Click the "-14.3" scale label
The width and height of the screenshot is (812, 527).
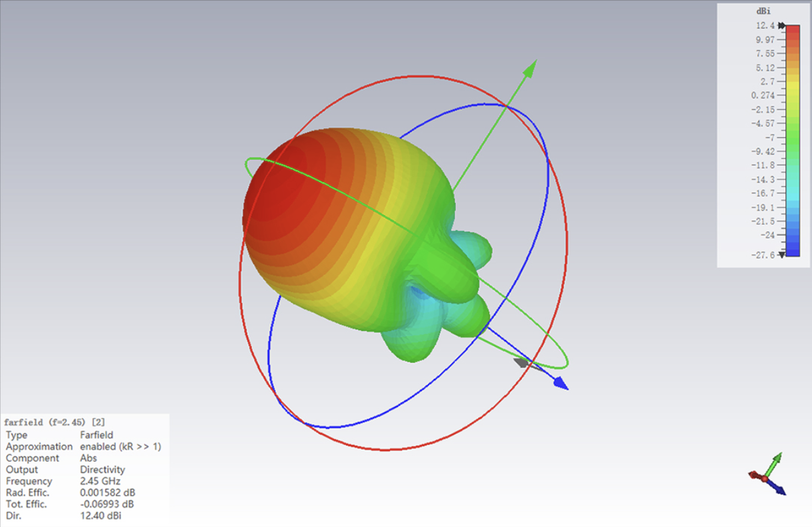coord(763,179)
